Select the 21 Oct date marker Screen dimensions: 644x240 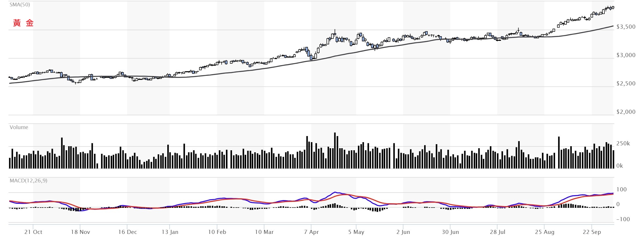pos(33,232)
